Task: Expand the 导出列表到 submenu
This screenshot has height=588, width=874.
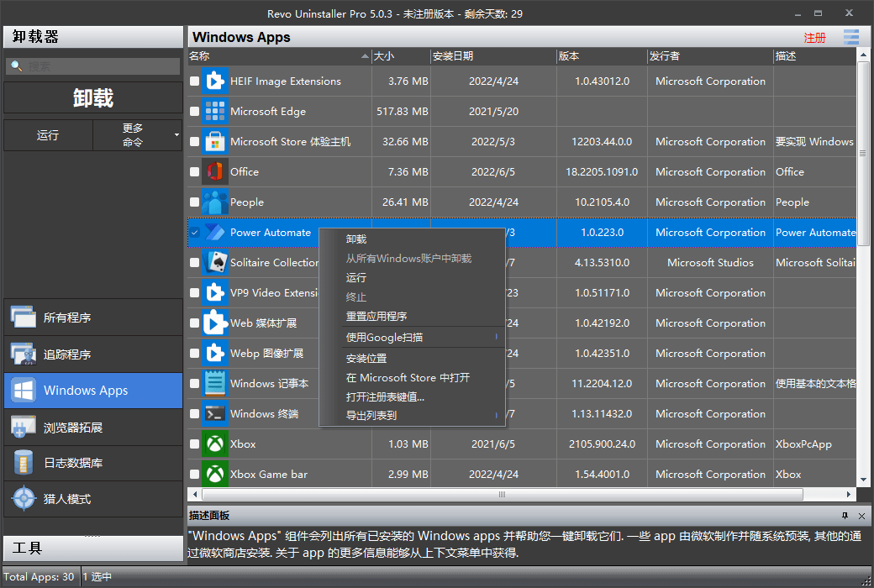Action: coord(496,415)
